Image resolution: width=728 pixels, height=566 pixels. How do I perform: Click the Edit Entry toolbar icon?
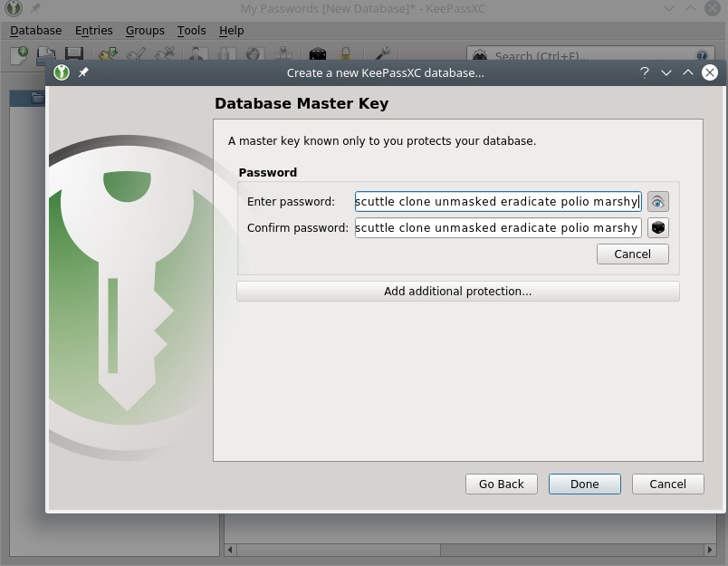pyautogui.click(x=137, y=55)
